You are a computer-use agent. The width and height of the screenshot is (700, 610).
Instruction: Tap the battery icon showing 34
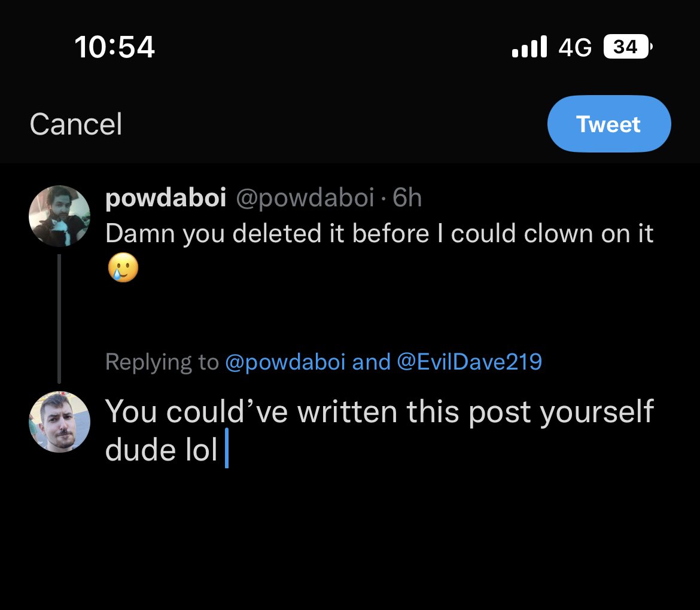pos(627,47)
